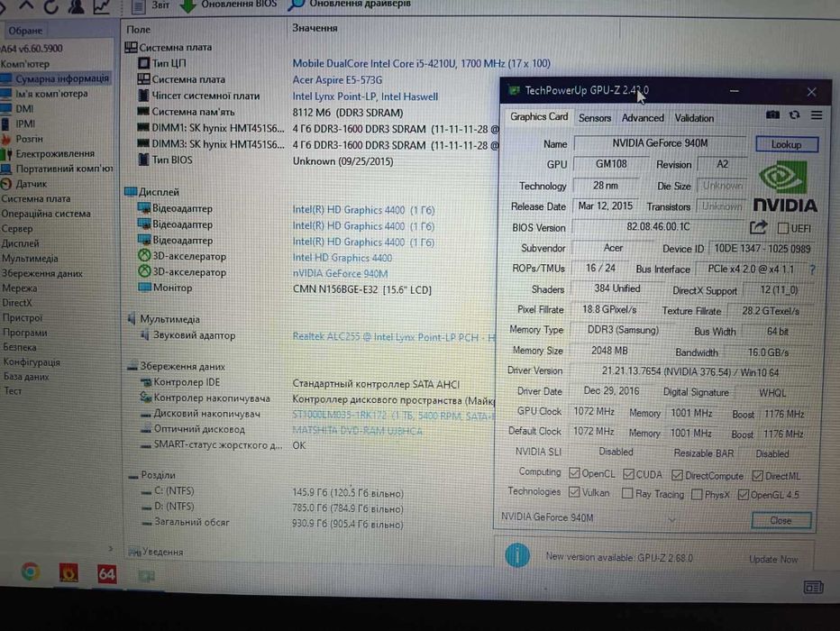Expand Системна плата in sidebar tree

click(35, 198)
